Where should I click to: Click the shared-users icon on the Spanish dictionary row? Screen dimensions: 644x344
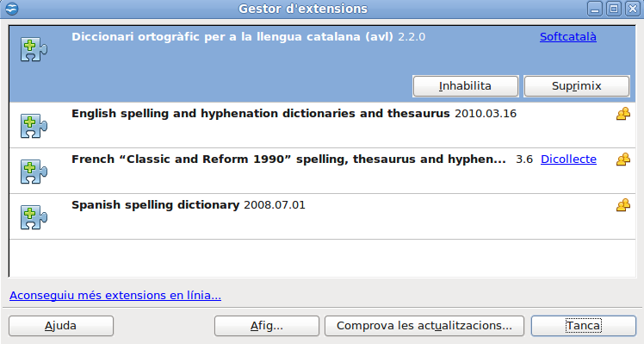point(623,205)
